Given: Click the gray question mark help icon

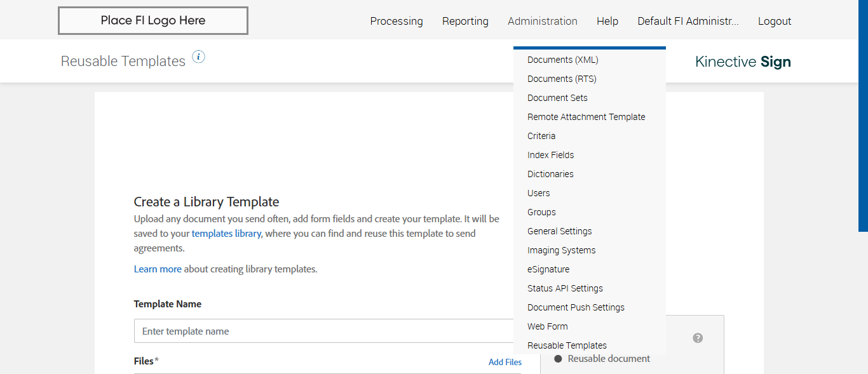Looking at the screenshot, I should coord(698,338).
